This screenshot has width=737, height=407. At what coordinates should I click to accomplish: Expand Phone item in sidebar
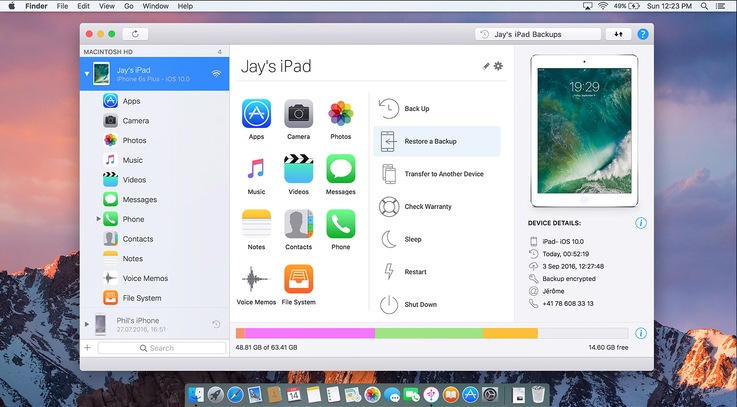(98, 219)
